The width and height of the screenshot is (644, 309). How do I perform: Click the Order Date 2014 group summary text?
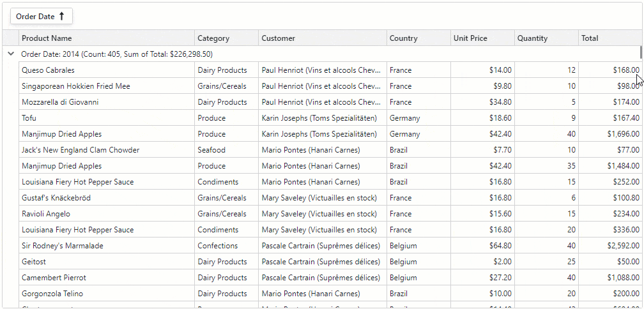tap(117, 54)
